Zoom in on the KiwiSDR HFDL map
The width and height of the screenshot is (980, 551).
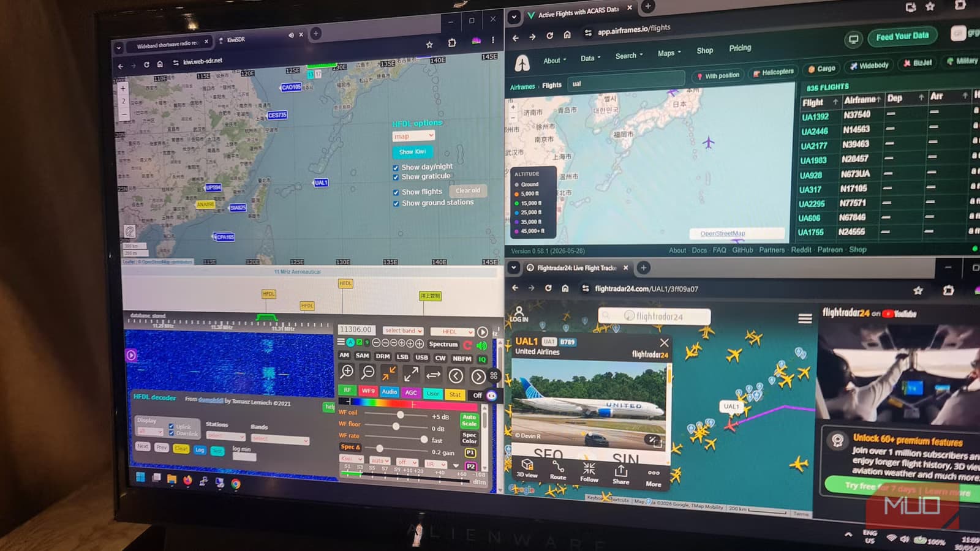(123, 88)
